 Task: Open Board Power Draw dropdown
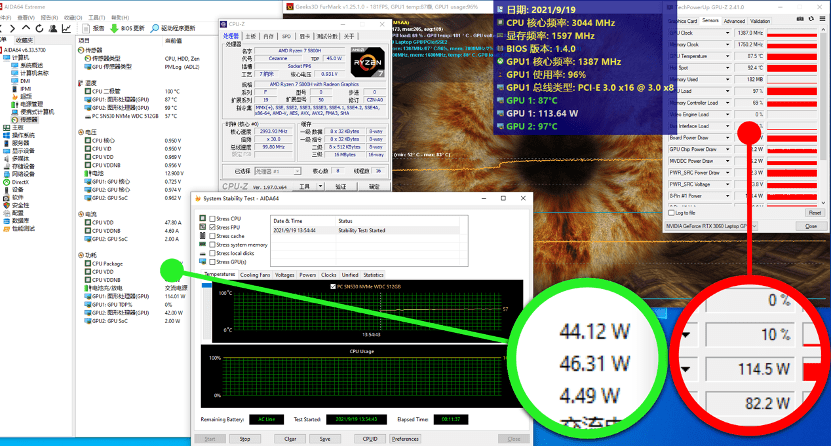pos(727,138)
